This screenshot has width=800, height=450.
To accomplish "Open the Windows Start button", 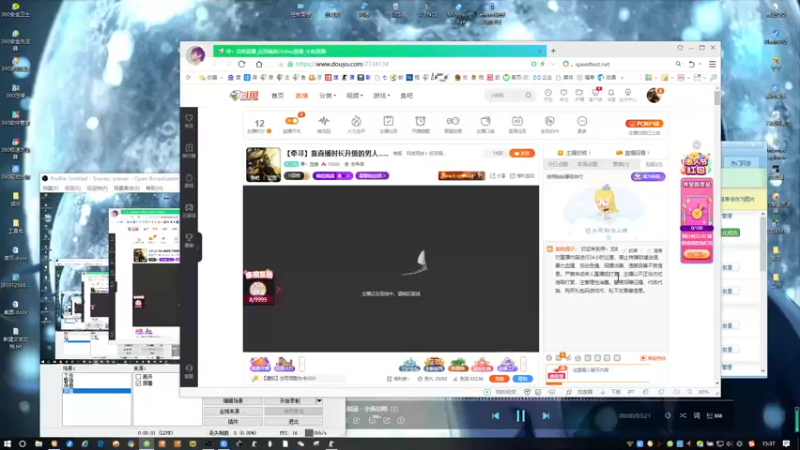I will pos(7,444).
